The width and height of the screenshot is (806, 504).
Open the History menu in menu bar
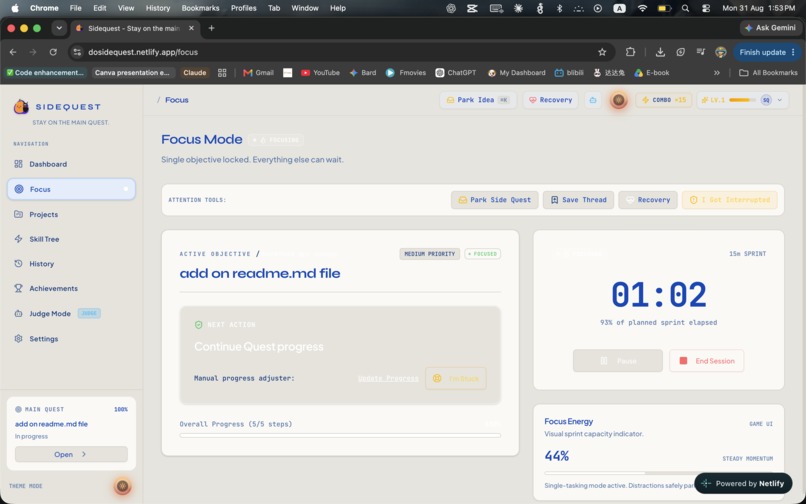(x=158, y=8)
